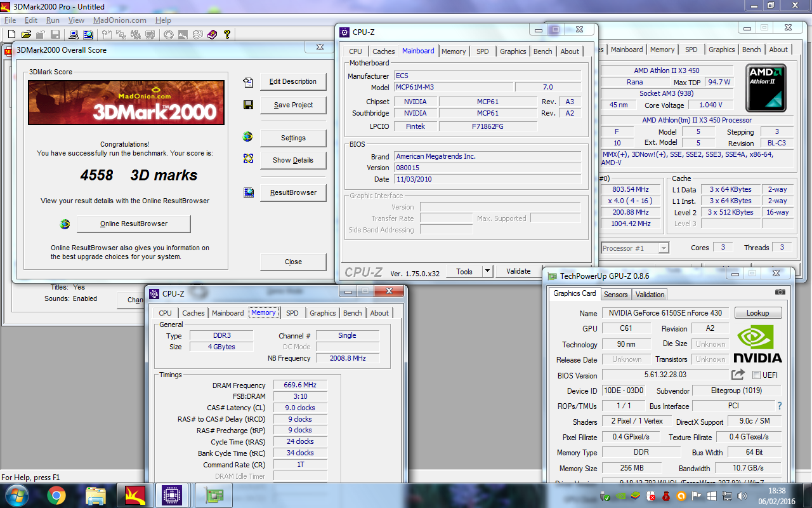Open the Windows Start orb

[x=16, y=495]
